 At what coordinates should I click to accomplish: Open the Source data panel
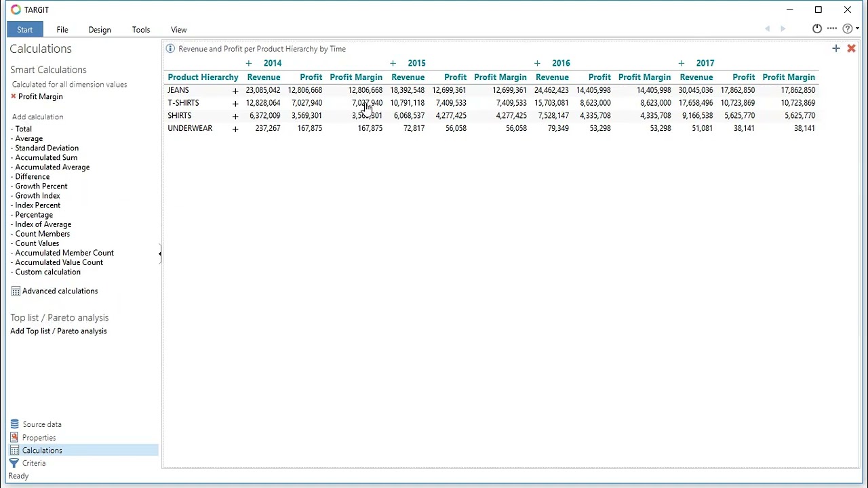35,425
